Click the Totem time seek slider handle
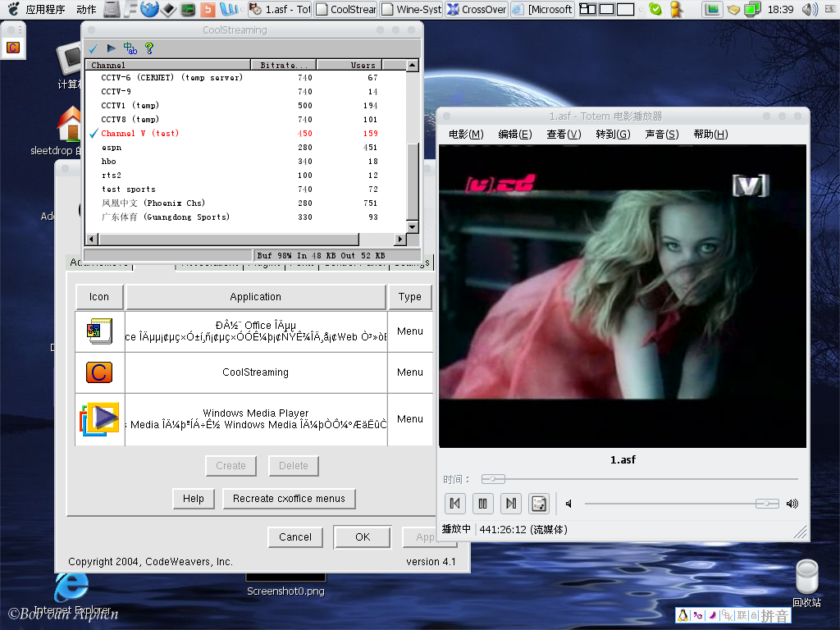Viewport: 840px width, 630px height. [493, 479]
